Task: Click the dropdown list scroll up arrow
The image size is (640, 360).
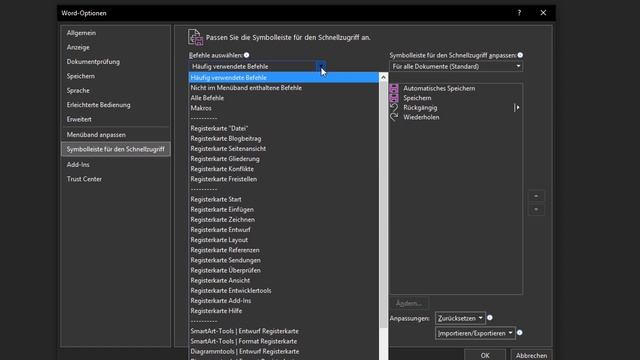Action: click(x=383, y=78)
